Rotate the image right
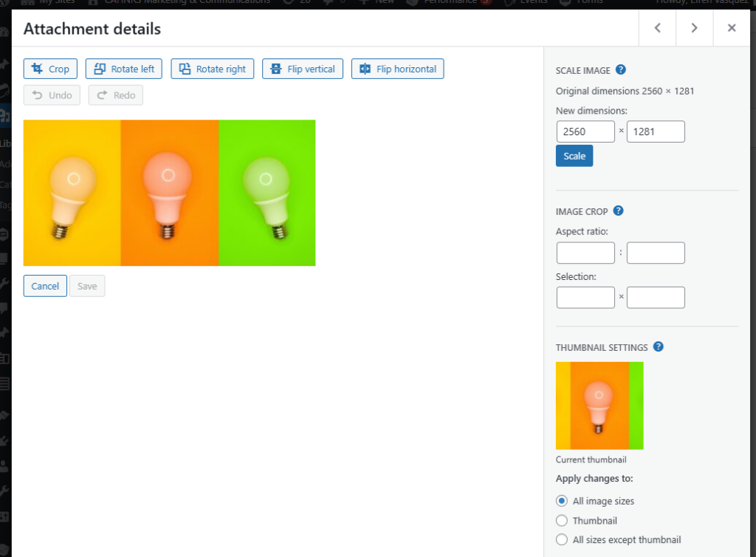This screenshot has width=756, height=557. (x=212, y=68)
